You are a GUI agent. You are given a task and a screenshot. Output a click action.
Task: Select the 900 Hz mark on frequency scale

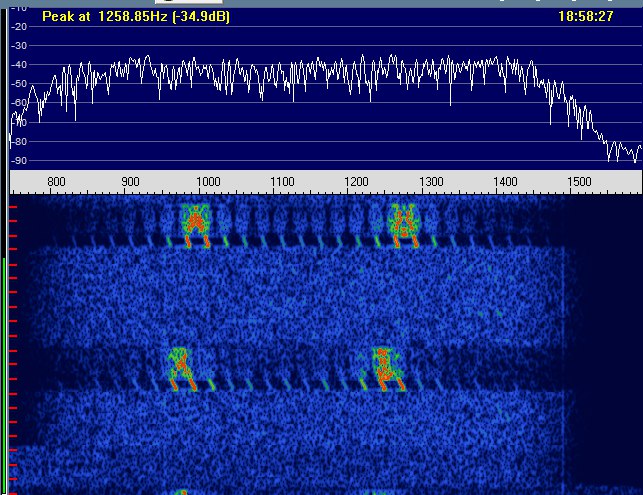[x=130, y=181]
